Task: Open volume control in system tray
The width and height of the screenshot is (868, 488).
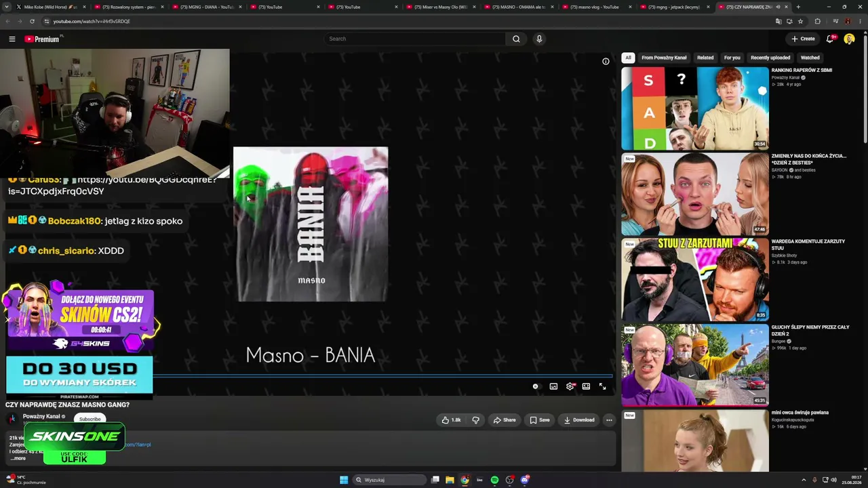Action: point(833,480)
